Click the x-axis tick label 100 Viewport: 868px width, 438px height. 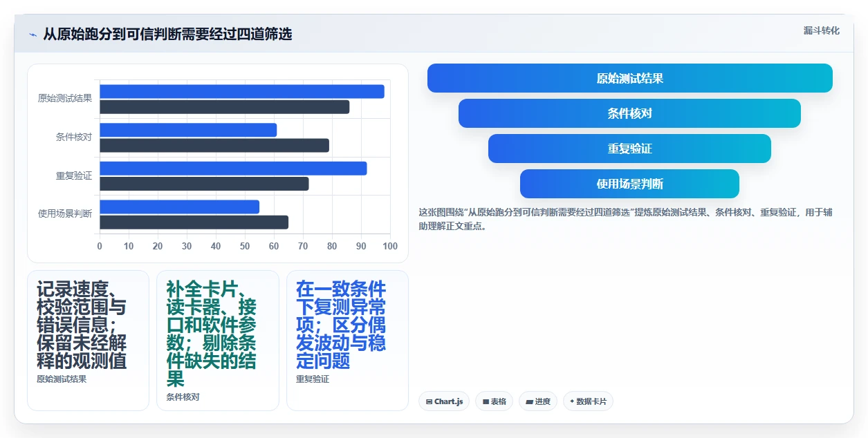[x=390, y=246]
